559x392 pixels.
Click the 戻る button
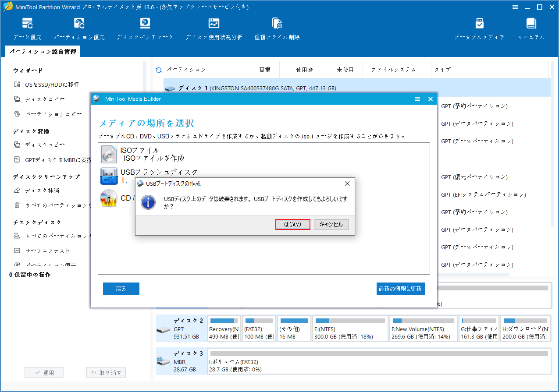121,289
